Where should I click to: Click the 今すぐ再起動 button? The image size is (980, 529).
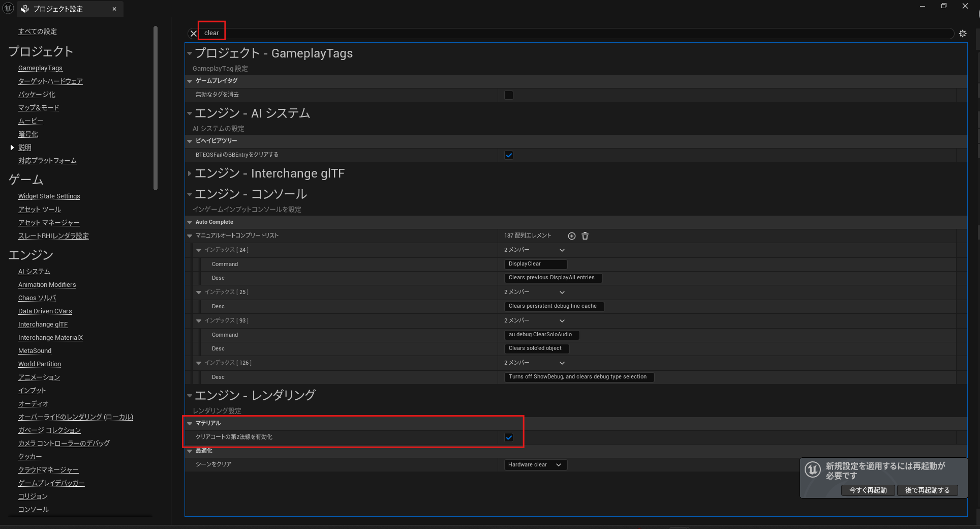click(868, 490)
